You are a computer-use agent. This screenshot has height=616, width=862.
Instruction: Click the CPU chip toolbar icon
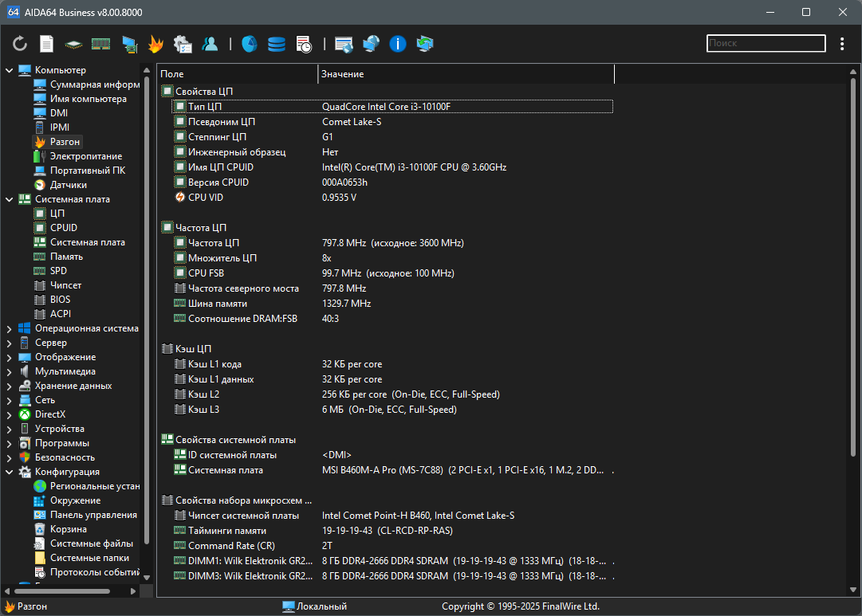[x=73, y=44]
